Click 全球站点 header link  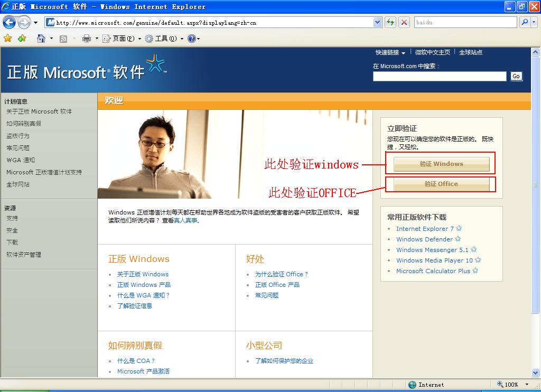471,52
